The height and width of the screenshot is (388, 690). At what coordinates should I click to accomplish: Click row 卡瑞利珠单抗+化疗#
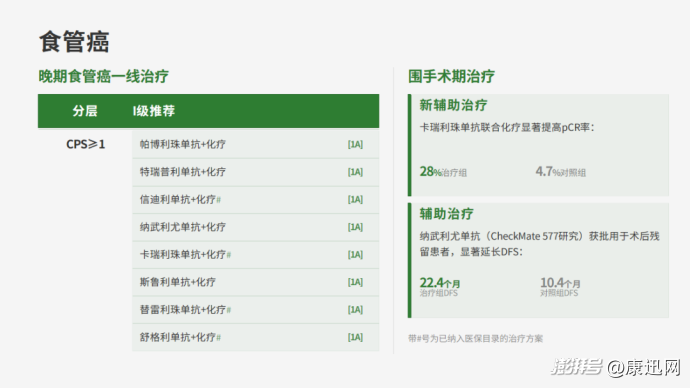[x=255, y=254]
